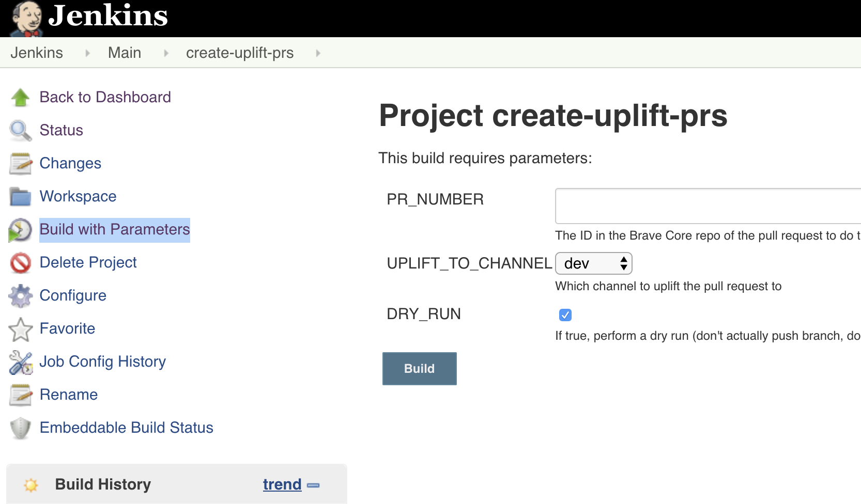Click the Delete Project prohibition icon
This screenshot has height=504, width=861.
20,263
